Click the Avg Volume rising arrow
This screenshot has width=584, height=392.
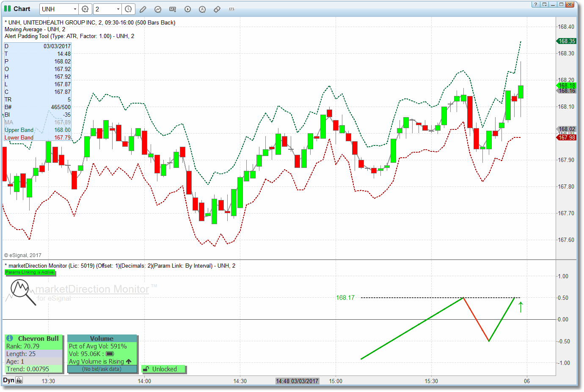(x=129, y=362)
